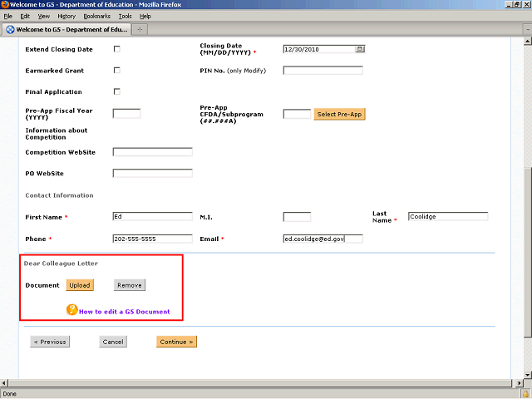
Task: Click the Competition WebSite field
Action: pyautogui.click(x=153, y=151)
